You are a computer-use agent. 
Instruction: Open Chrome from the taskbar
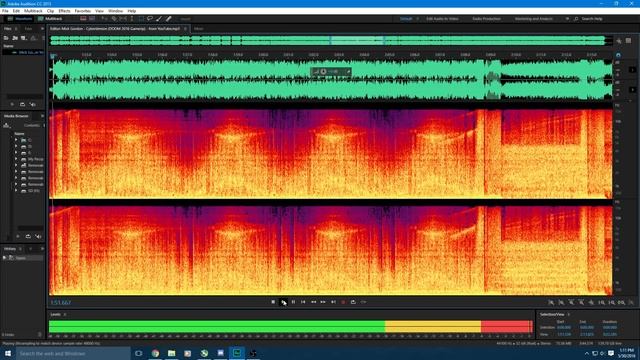(156, 353)
